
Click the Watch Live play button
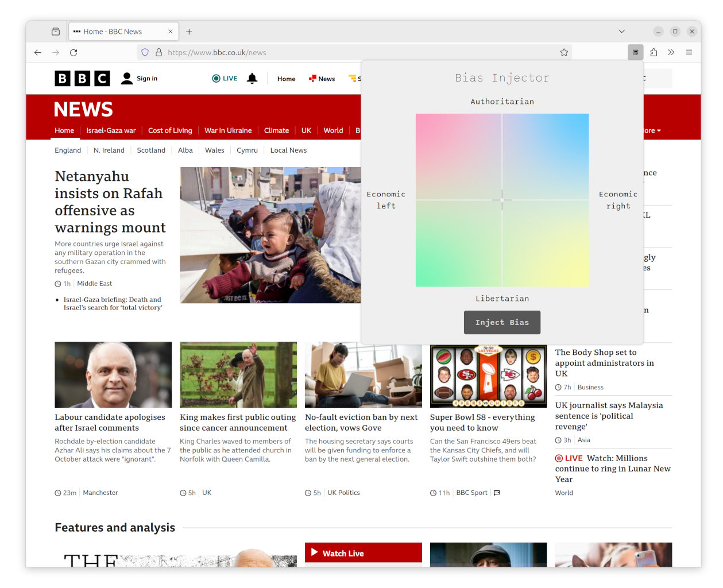pyautogui.click(x=314, y=552)
